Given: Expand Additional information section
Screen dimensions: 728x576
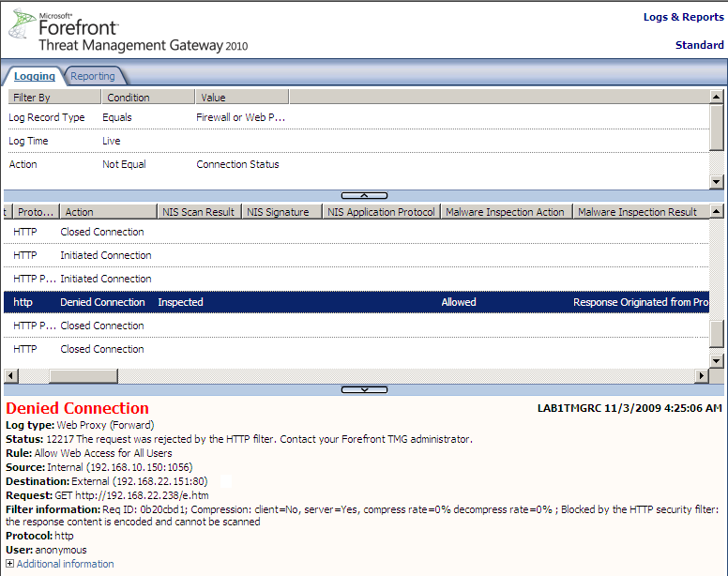Looking at the screenshot, I should 9,564.
